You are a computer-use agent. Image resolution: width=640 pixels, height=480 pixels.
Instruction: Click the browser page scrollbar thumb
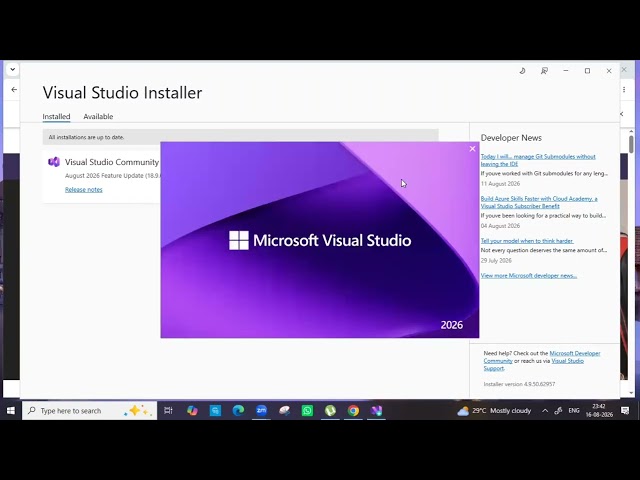(x=631, y=144)
